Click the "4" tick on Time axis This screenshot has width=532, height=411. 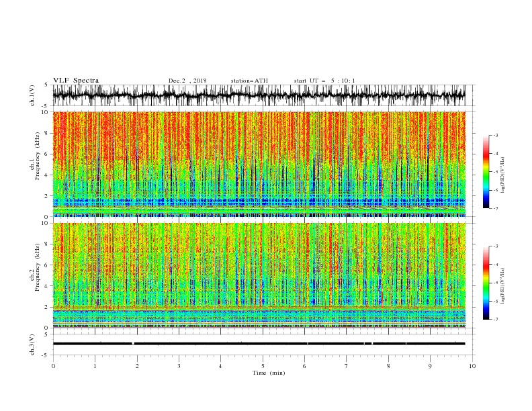220,366
